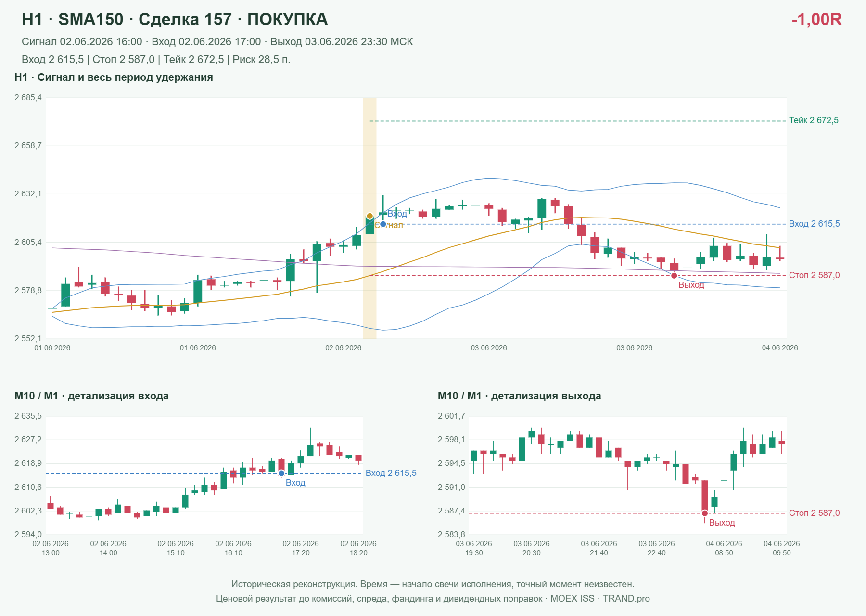Click heading 'M10 / M1 · детализация входа'
866x616 pixels.
(91, 396)
